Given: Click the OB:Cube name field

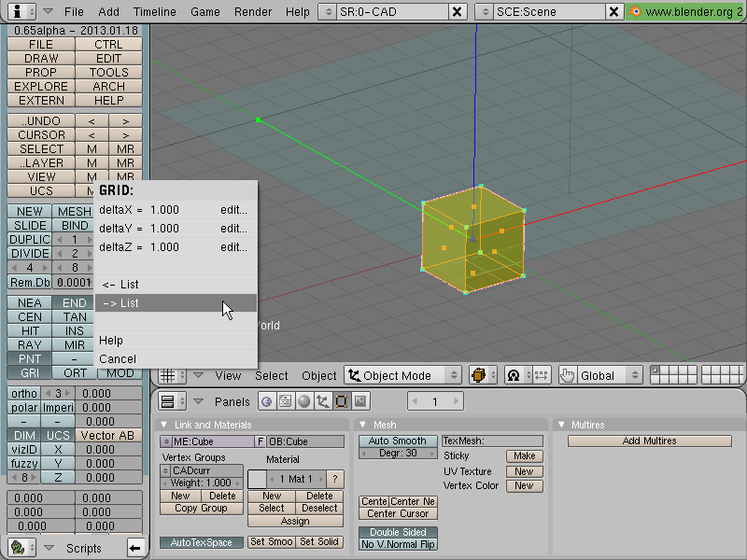Looking at the screenshot, I should click(305, 441).
